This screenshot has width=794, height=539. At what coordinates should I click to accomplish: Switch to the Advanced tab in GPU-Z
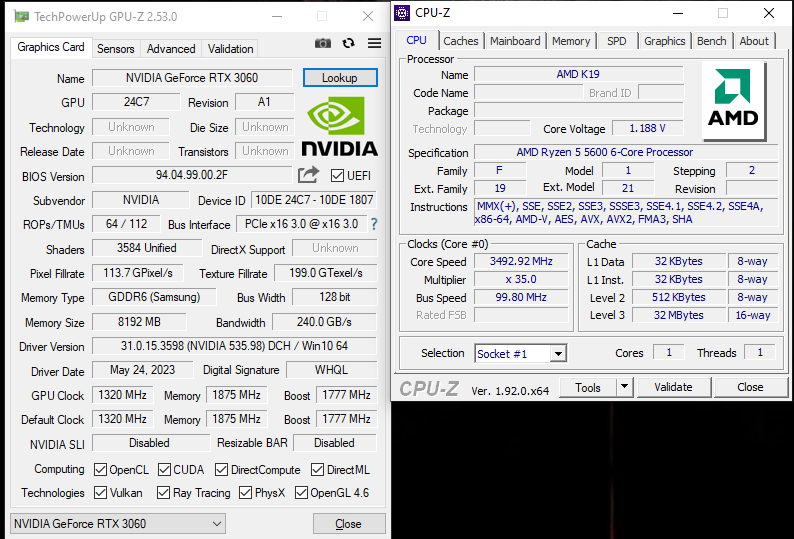point(171,49)
